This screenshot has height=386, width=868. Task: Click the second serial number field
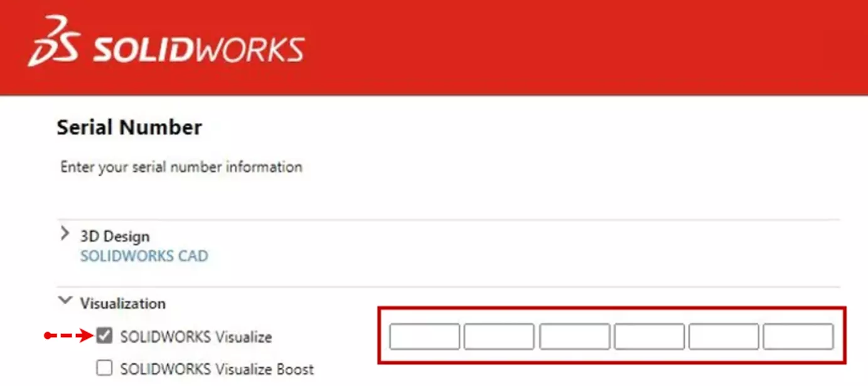tap(500, 336)
